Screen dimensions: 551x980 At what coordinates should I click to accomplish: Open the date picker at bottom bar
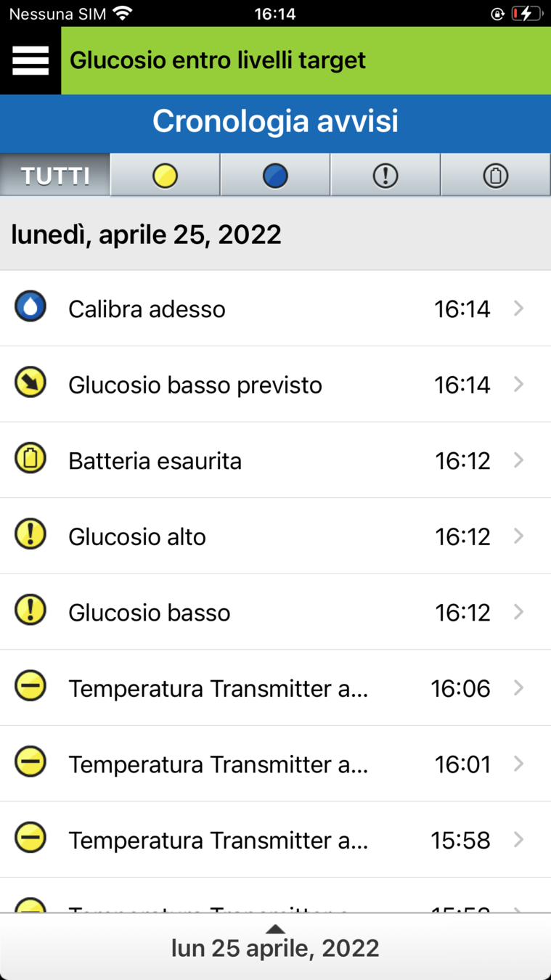click(x=275, y=947)
